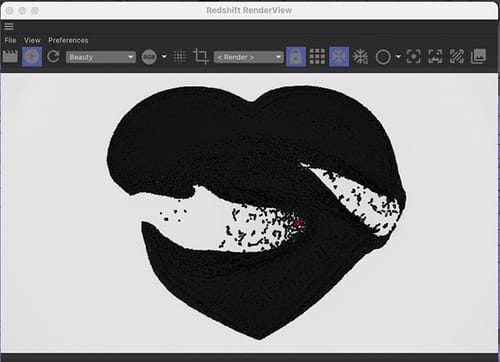Toggle the IPR play button
The width and height of the screenshot is (500, 362).
tap(32, 57)
